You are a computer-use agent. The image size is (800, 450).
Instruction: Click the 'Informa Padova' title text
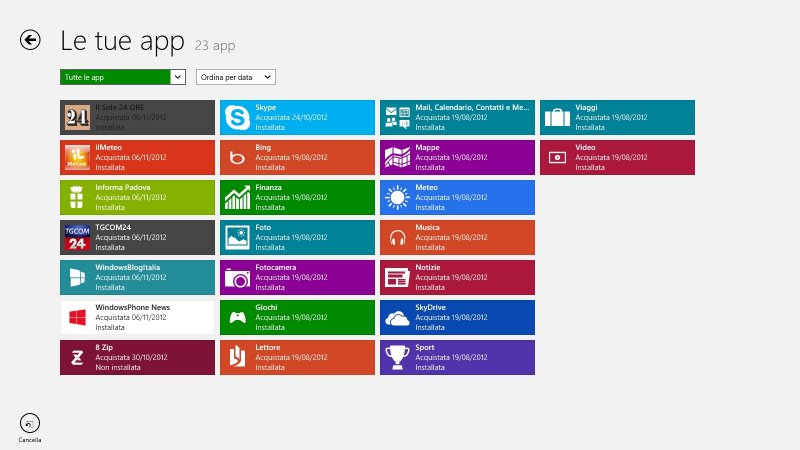click(x=122, y=187)
